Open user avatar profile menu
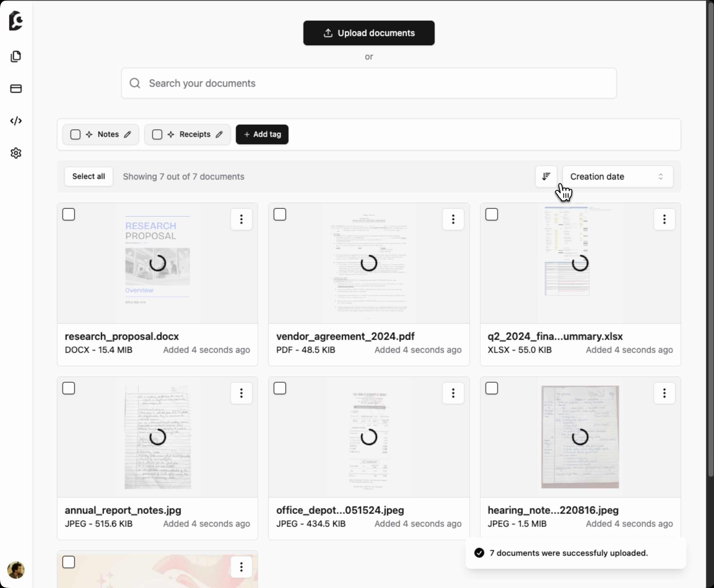714x588 pixels. pyautogui.click(x=16, y=570)
